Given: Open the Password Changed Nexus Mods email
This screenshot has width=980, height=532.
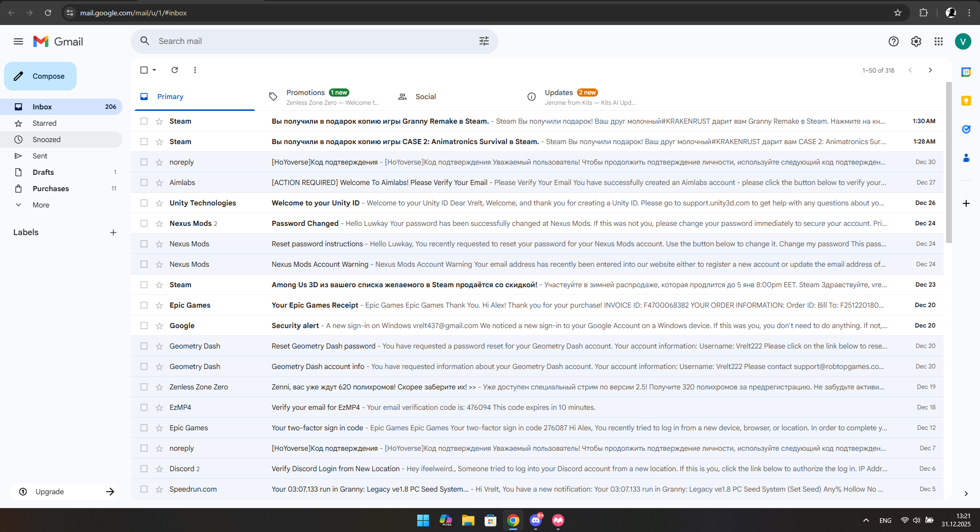Looking at the screenshot, I should coord(537,223).
